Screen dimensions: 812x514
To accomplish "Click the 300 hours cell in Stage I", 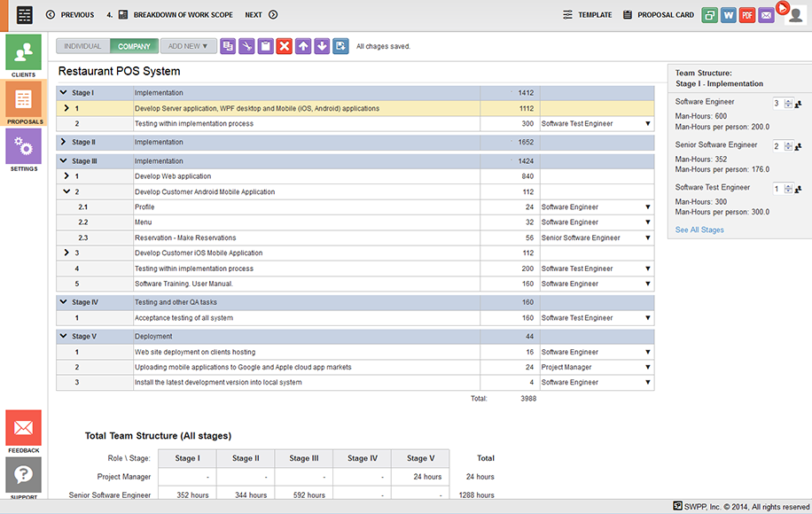I will tap(510, 124).
